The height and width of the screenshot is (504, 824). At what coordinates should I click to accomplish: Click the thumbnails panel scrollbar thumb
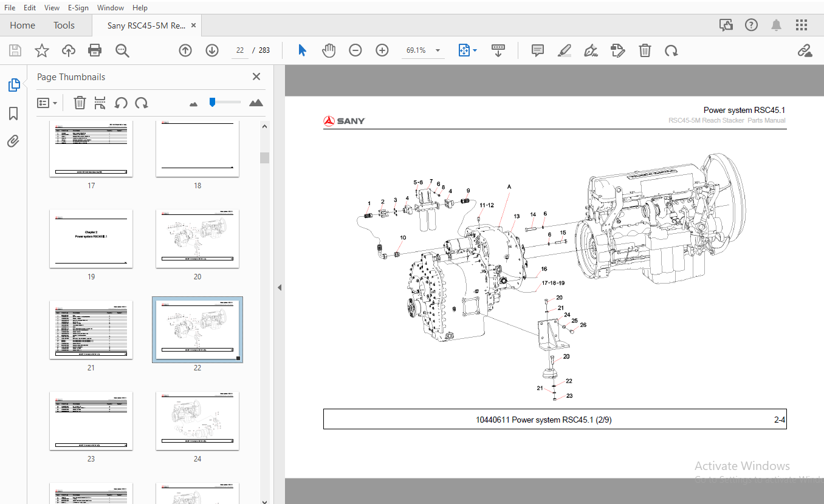click(264, 158)
